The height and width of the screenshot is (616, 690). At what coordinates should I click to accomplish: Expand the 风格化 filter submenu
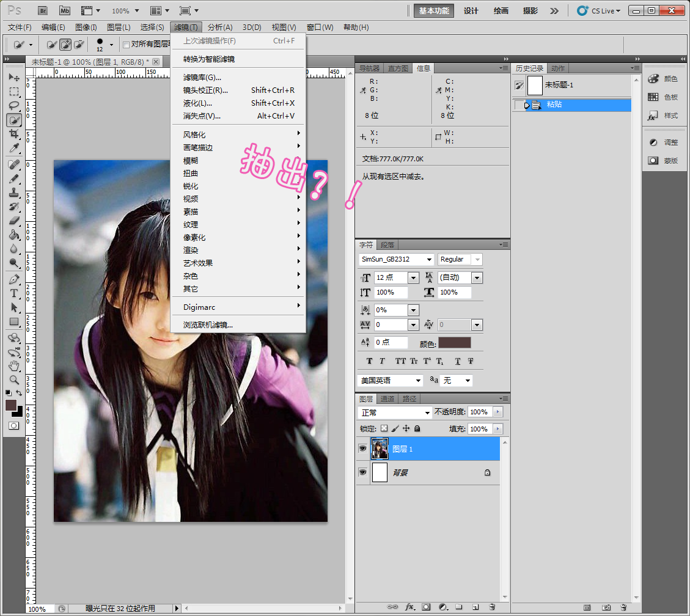(238, 134)
